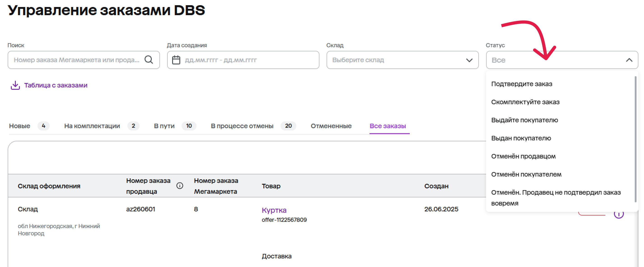Expand the Склад warehouse dropdown
Screen dimensions: 644x267
coord(469,60)
